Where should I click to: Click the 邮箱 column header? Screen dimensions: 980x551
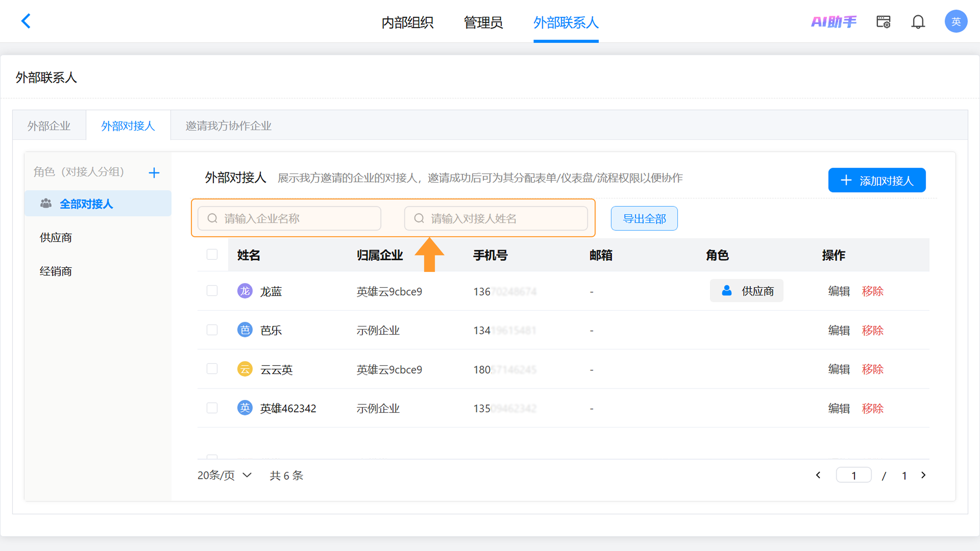coord(601,255)
